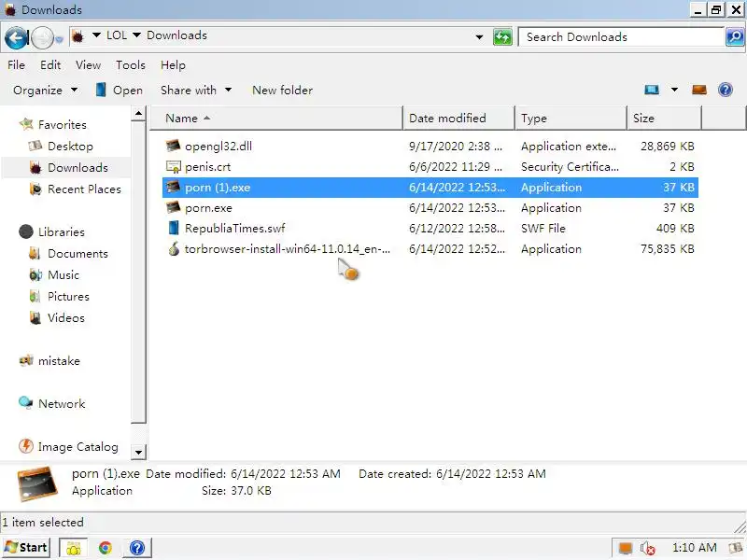
Task: Open the View menu
Action: click(x=88, y=65)
